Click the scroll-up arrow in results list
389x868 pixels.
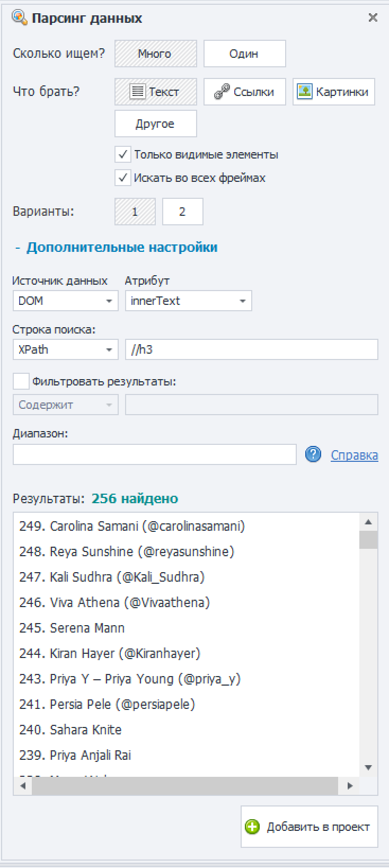point(368,522)
